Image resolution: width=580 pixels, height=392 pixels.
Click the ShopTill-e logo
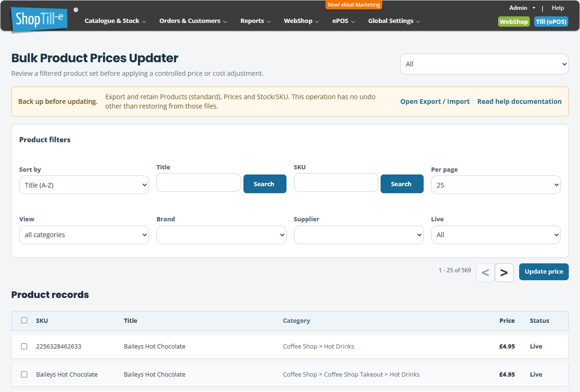(39, 19)
